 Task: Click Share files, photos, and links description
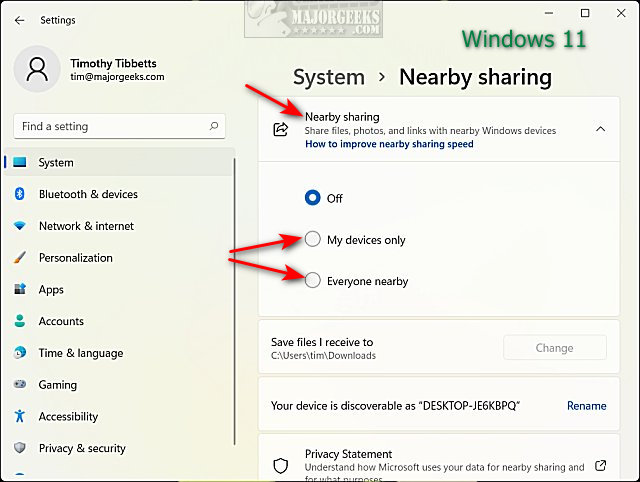click(430, 131)
